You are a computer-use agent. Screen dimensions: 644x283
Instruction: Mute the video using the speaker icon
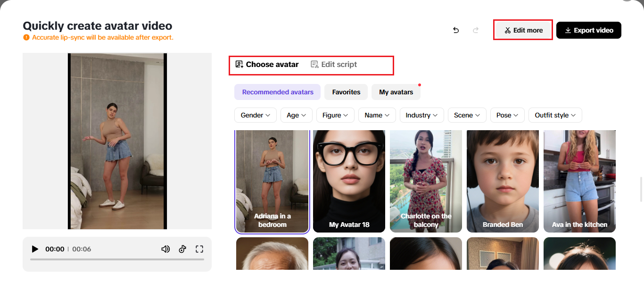coord(165,249)
